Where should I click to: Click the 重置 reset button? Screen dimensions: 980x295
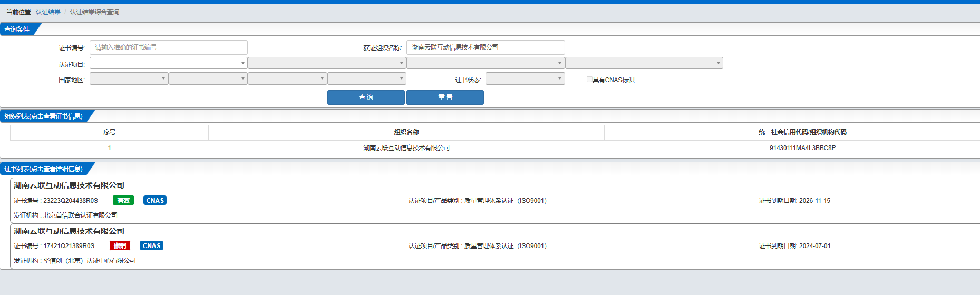(x=445, y=97)
